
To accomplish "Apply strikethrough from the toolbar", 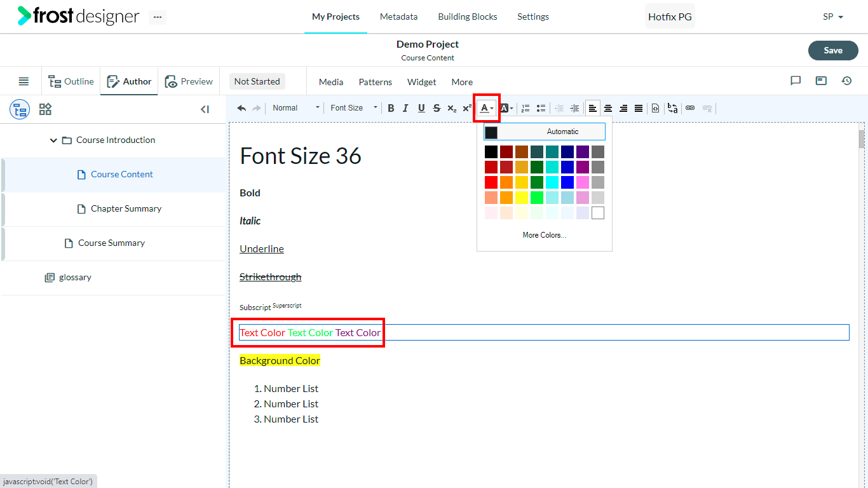I will coord(437,108).
